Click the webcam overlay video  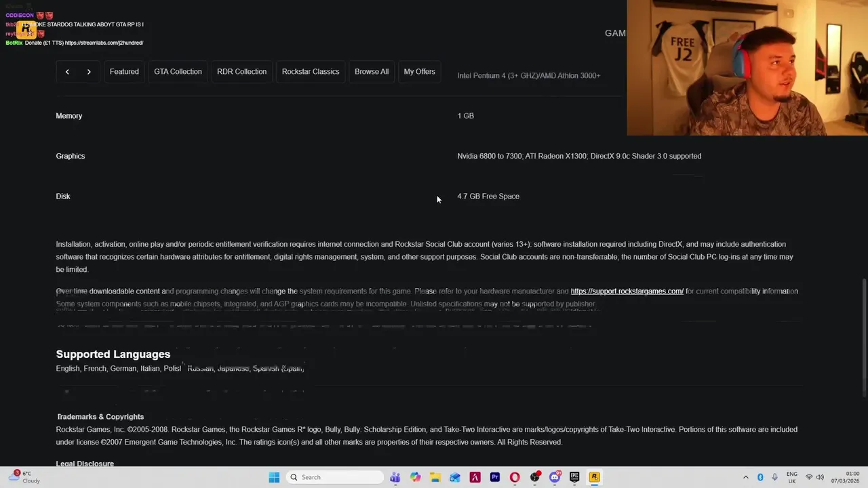coord(747,68)
